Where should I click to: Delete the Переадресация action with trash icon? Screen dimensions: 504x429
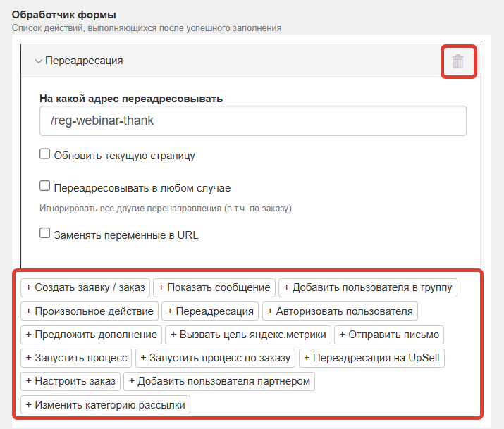(457, 61)
